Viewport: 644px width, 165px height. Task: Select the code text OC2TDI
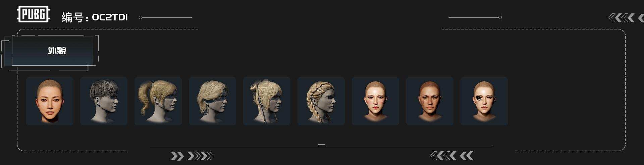coord(110,17)
